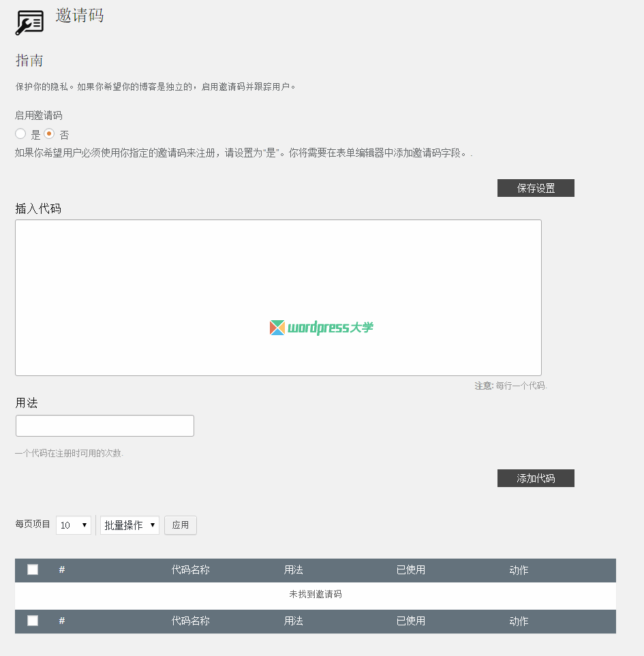644x656 pixels.
Task: Click the 代码名称 footer column
Action: 190,621
